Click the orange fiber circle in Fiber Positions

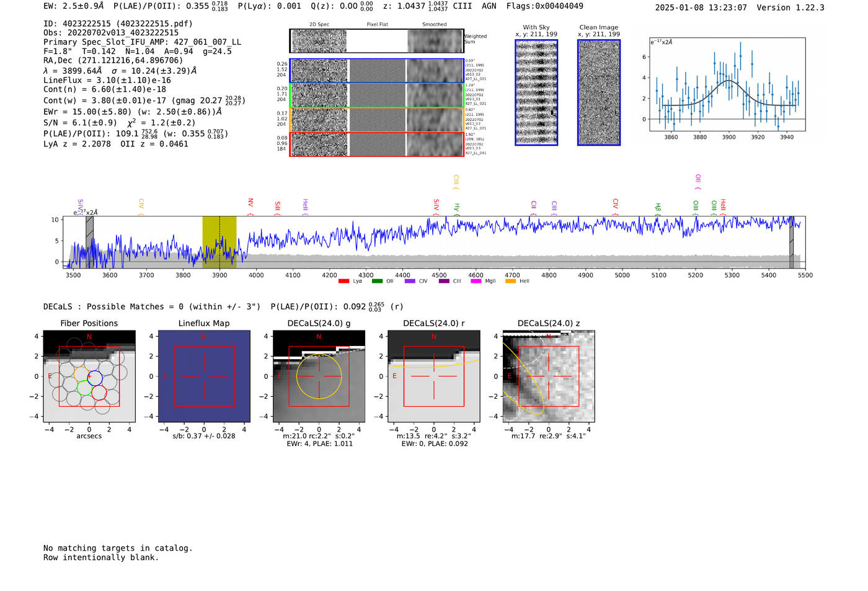82,375
